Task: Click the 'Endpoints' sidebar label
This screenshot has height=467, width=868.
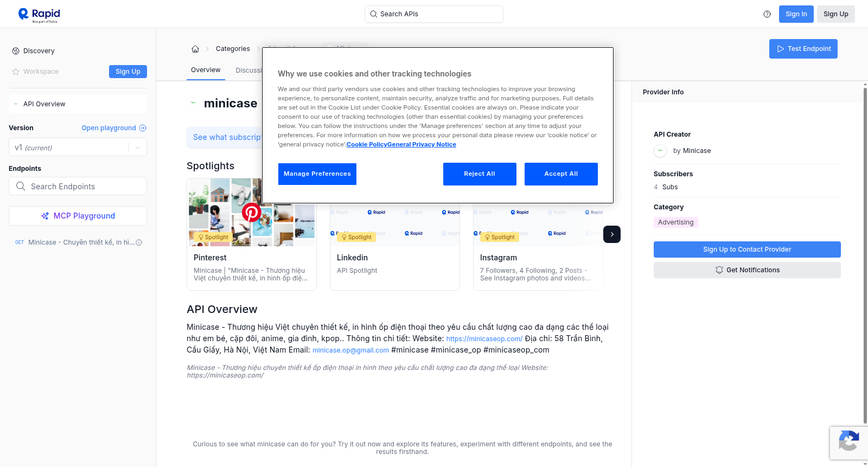Action: 25,169
